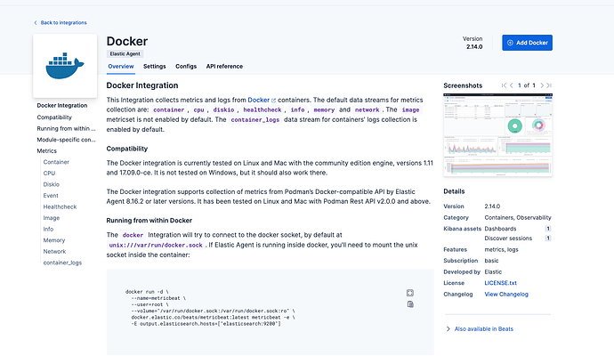This screenshot has width=614, height=364.
Task: Click the Docker Integration heading
Action: (x=142, y=85)
